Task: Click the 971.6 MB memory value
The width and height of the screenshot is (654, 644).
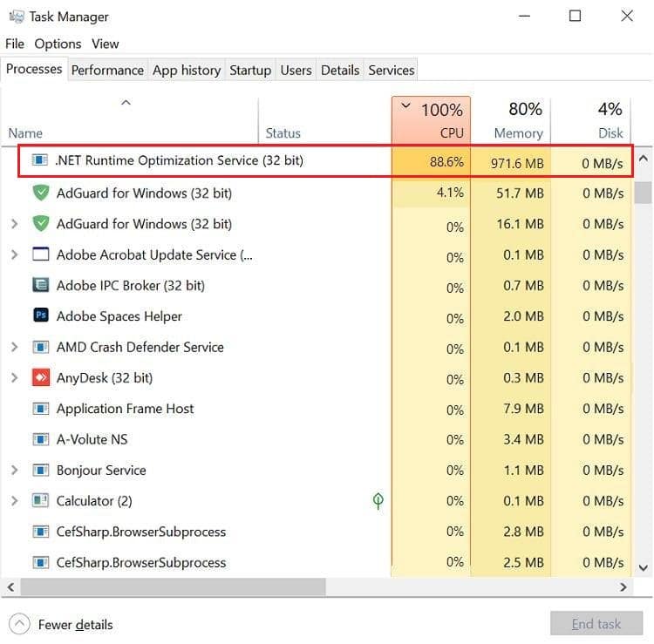Action: 517,163
